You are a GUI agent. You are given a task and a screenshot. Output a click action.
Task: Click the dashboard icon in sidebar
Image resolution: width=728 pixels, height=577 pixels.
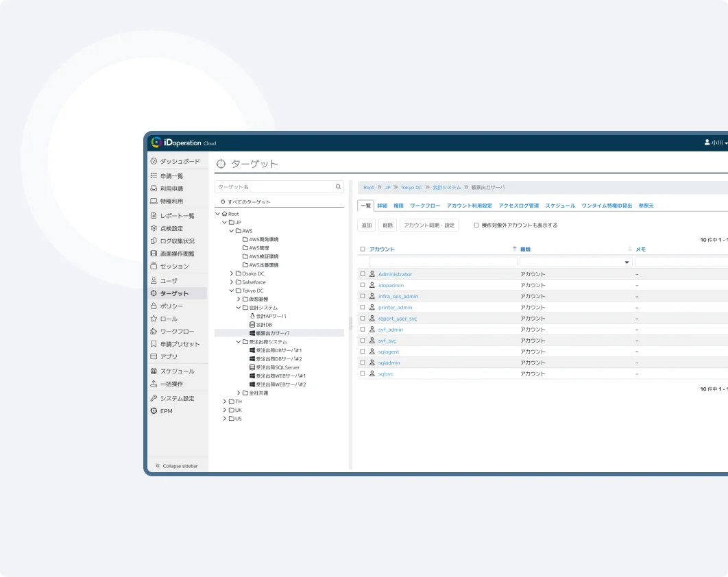(x=154, y=162)
